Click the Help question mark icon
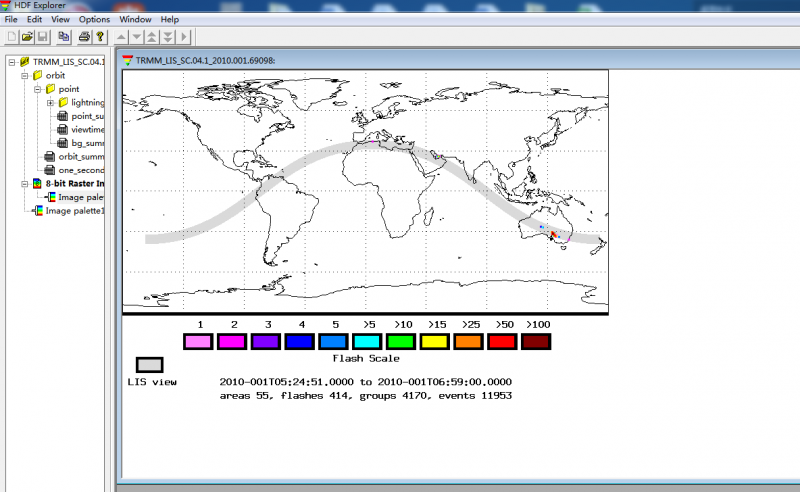Image resolution: width=800 pixels, height=492 pixels. point(100,37)
